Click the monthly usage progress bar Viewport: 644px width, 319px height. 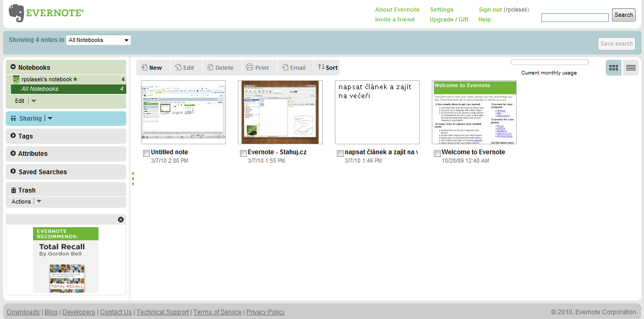click(x=549, y=62)
